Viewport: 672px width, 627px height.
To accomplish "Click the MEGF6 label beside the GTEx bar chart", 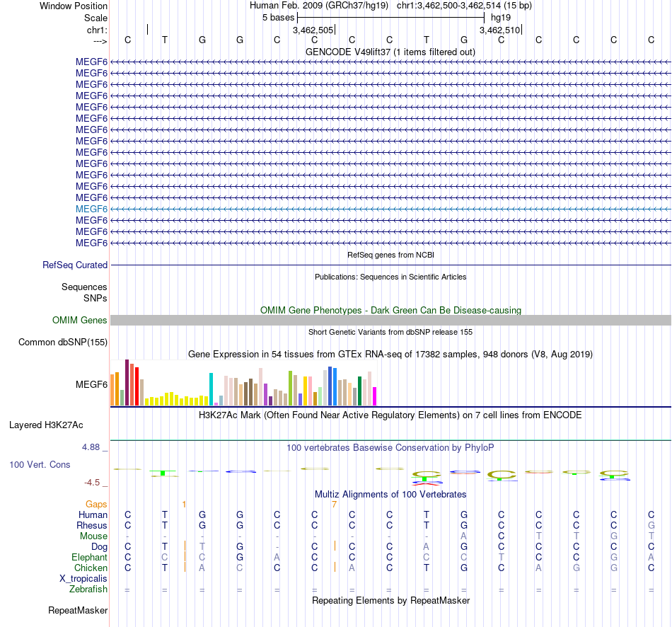I will click(x=91, y=385).
